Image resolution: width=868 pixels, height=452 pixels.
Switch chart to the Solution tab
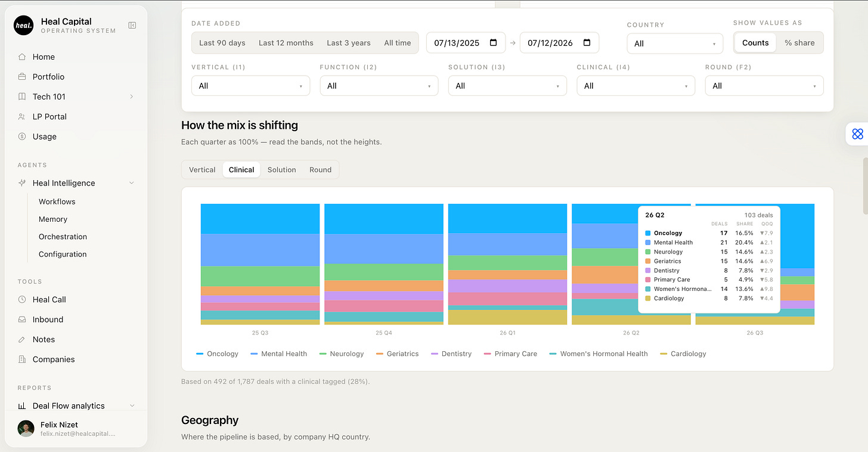pyautogui.click(x=281, y=170)
